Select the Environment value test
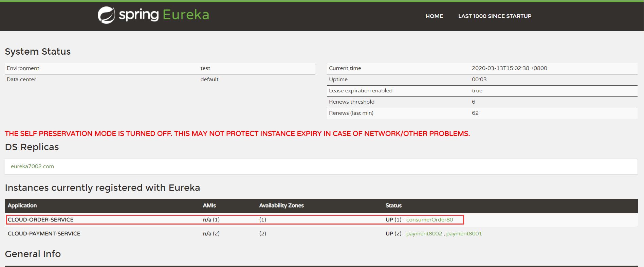 pyautogui.click(x=205, y=68)
